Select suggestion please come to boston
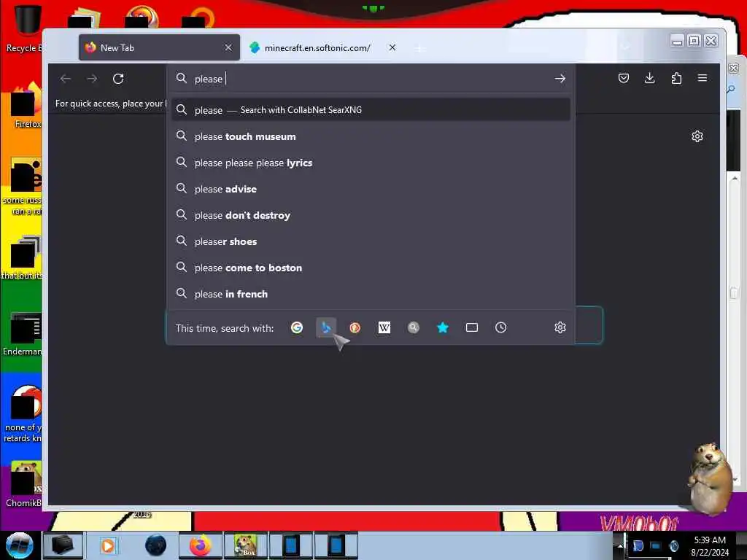Image resolution: width=747 pixels, height=560 pixels. coord(371,268)
